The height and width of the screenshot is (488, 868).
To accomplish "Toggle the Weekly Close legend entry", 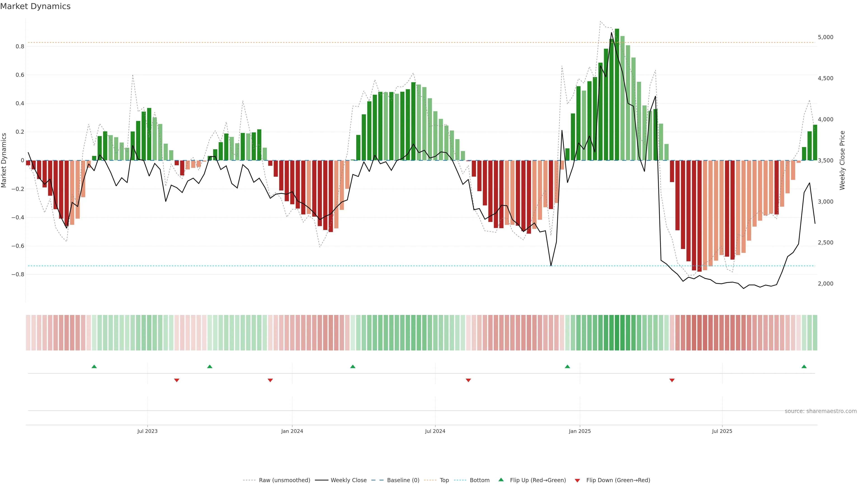I will click(348, 480).
